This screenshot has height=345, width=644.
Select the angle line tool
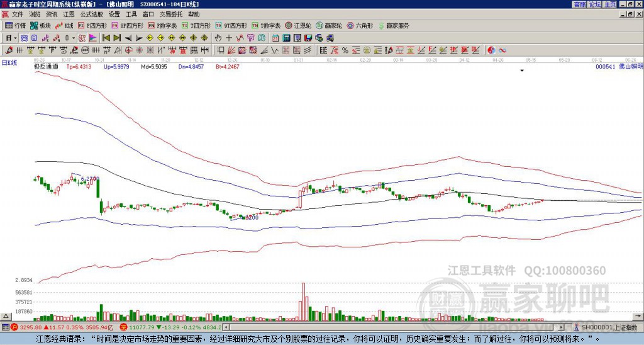(265, 50)
